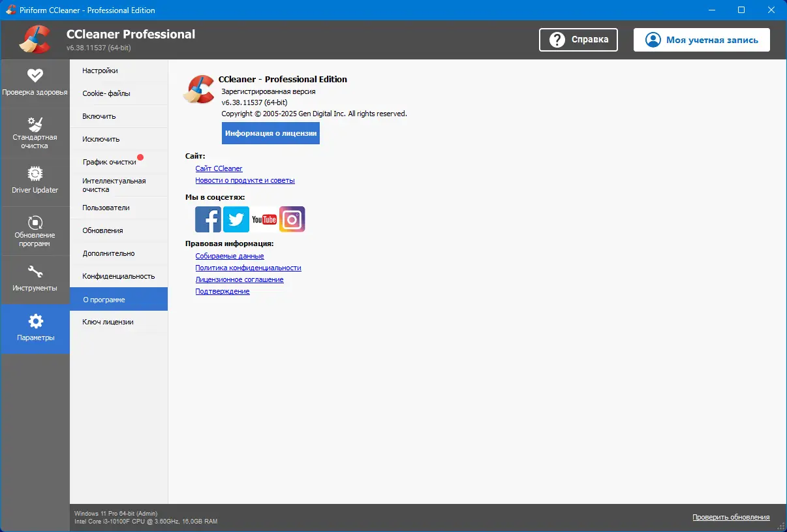This screenshot has height=532, width=787.
Task: Click the version text v6.38.11537 in header
Action: coord(99,48)
